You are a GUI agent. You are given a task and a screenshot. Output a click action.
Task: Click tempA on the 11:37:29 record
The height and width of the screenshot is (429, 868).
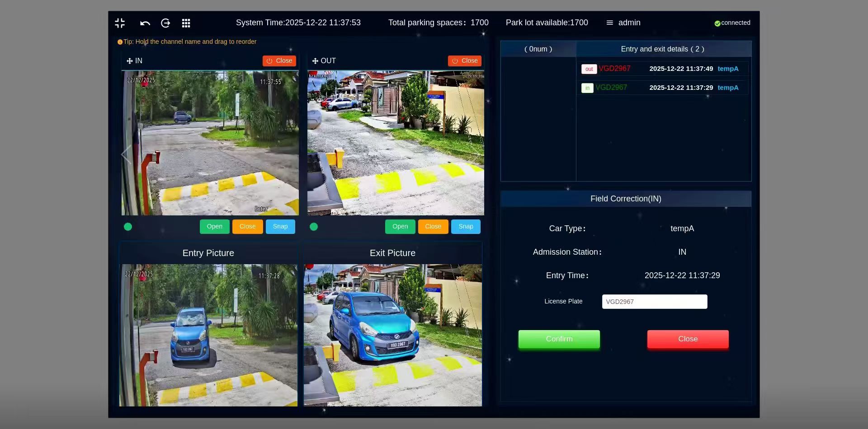(728, 88)
